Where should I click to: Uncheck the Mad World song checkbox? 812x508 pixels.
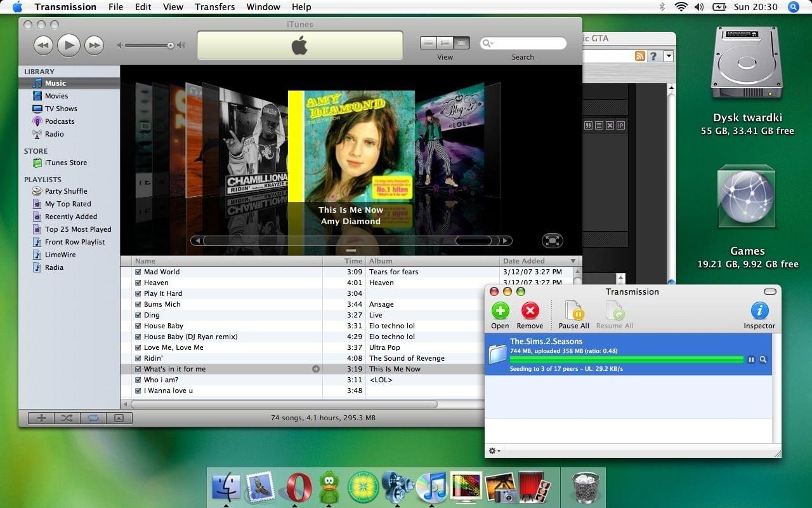point(138,272)
